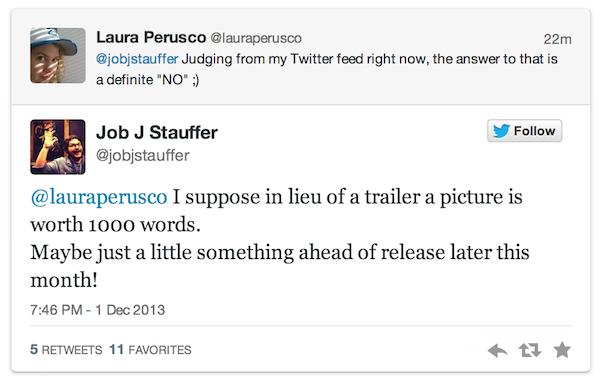Click the Twitter bird icon in Follow button
This screenshot has width=600, height=386.
tap(501, 131)
